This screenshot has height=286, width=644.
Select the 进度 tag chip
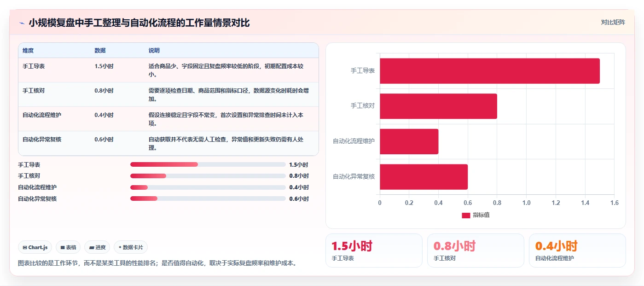coord(97,247)
